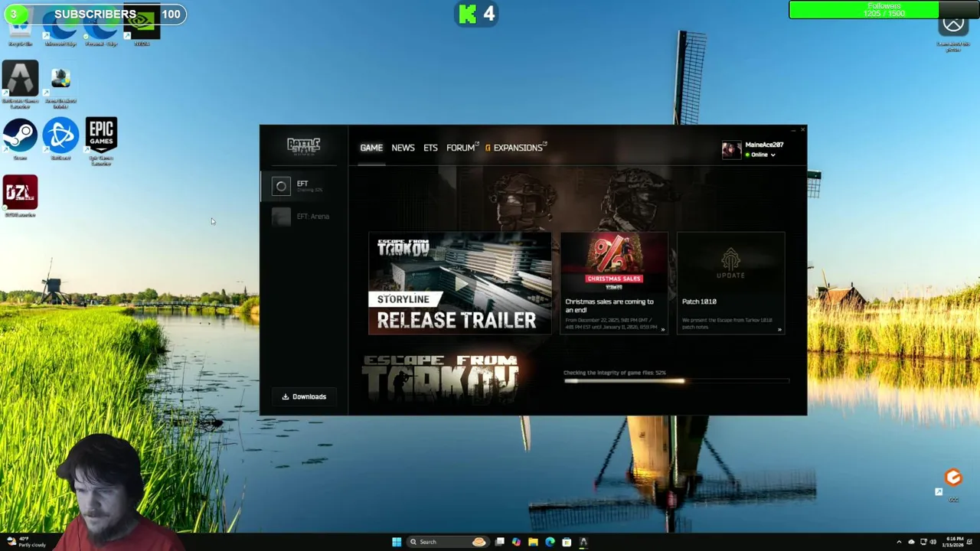This screenshot has width=980, height=551.
Task: Click the arrow on Christmas sales card
Action: pyautogui.click(x=662, y=330)
